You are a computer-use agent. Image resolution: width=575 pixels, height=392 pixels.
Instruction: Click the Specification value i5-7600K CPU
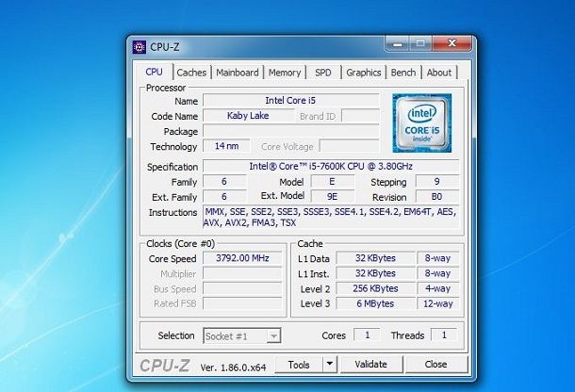[331, 167]
